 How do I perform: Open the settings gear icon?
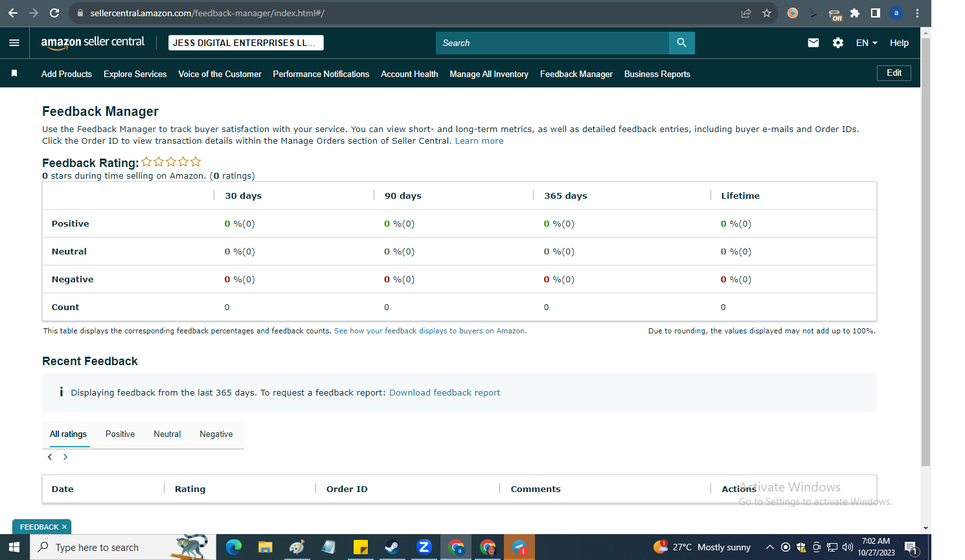coord(838,43)
